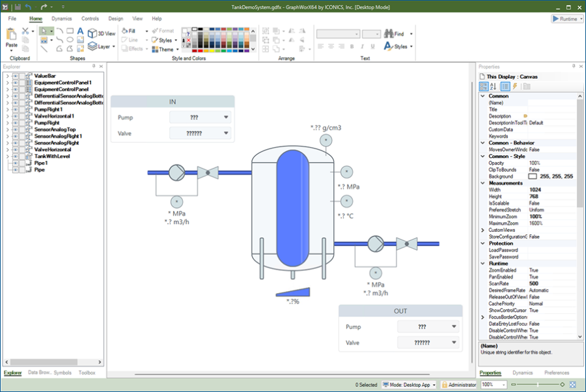Toggle visibility eye for Pipe1
586x392 pixels.
(15, 163)
